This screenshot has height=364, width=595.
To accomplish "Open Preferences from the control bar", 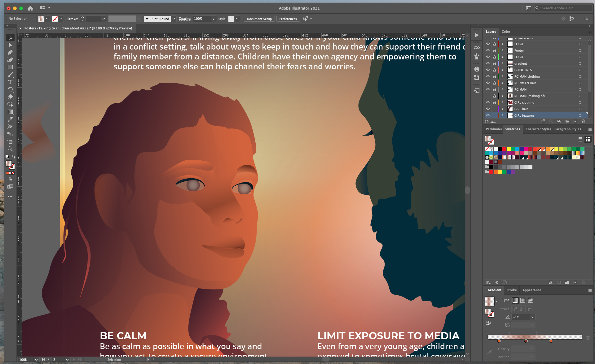I will [x=288, y=19].
